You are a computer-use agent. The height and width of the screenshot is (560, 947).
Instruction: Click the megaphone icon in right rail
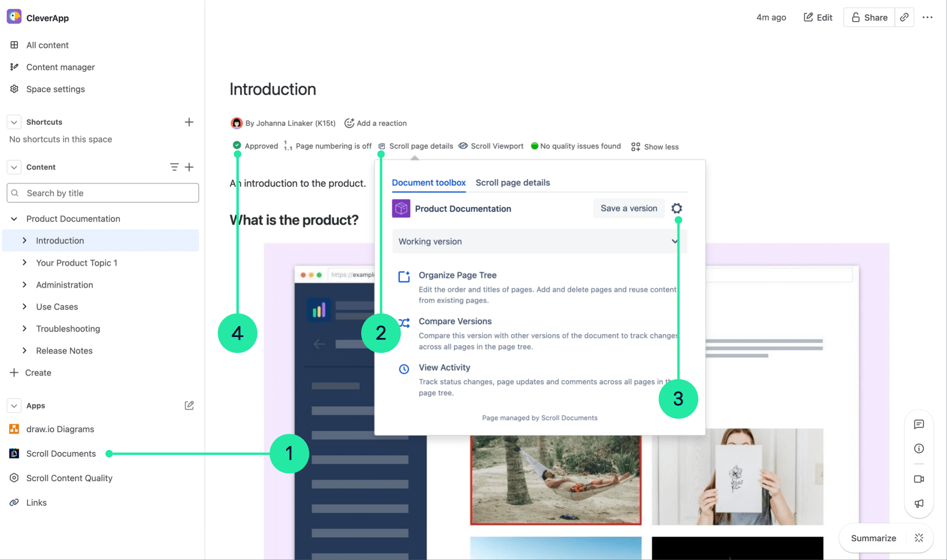(x=918, y=503)
